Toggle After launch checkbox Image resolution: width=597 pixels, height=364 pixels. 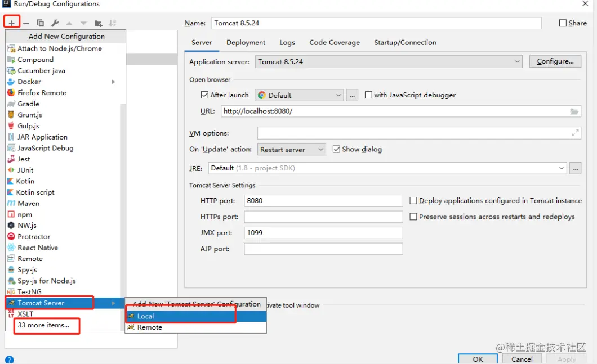(204, 95)
